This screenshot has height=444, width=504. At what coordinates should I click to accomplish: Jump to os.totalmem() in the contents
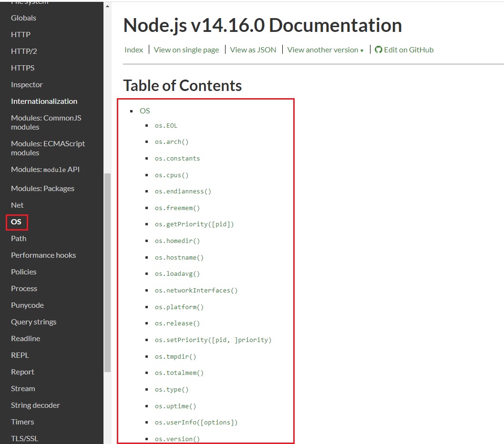179,373
